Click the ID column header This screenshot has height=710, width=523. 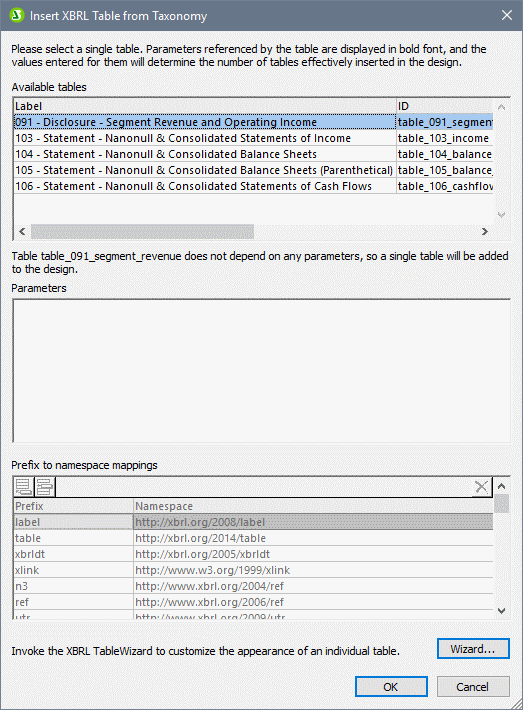tap(445, 106)
